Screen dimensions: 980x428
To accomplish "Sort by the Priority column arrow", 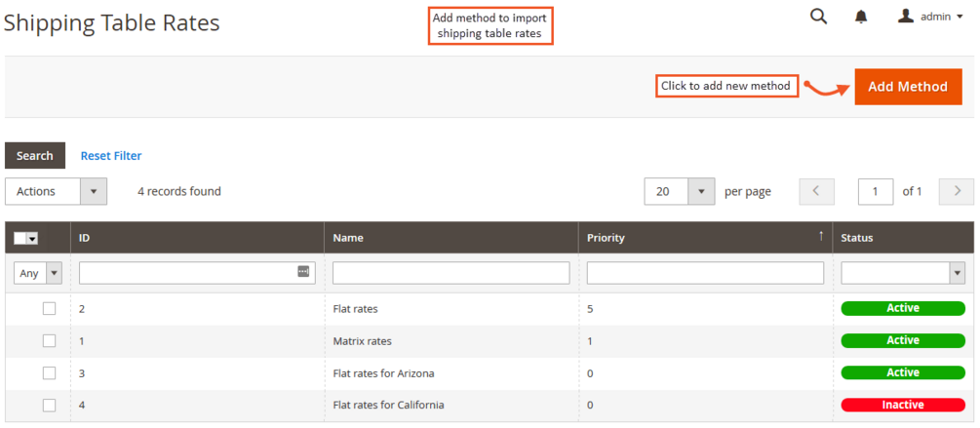I will [x=820, y=236].
